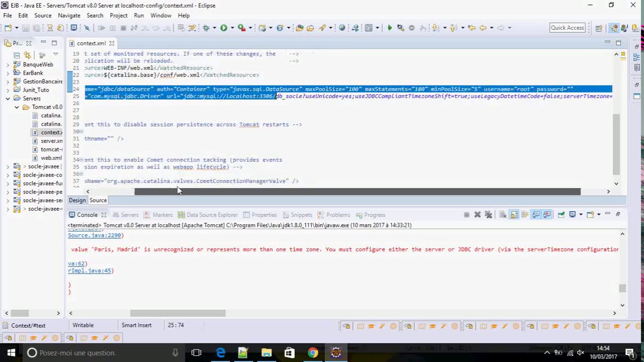Toggle Word Wrap in Console toolbar

click(525, 215)
